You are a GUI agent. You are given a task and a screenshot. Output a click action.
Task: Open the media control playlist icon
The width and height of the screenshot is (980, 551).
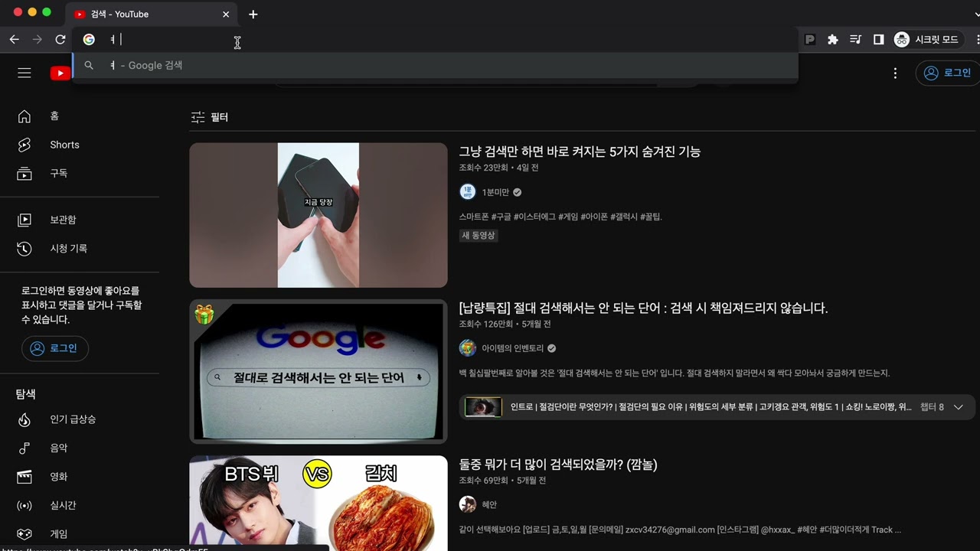pos(856,40)
